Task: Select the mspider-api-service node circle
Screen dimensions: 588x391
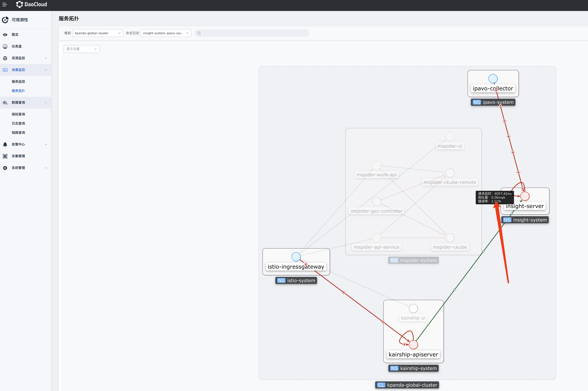Action: [377, 238]
